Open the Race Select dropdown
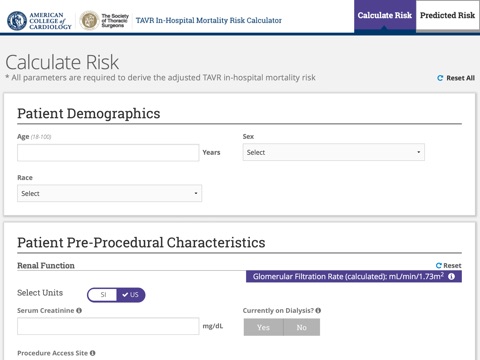Viewport: 480px width, 360px height. coord(109,193)
